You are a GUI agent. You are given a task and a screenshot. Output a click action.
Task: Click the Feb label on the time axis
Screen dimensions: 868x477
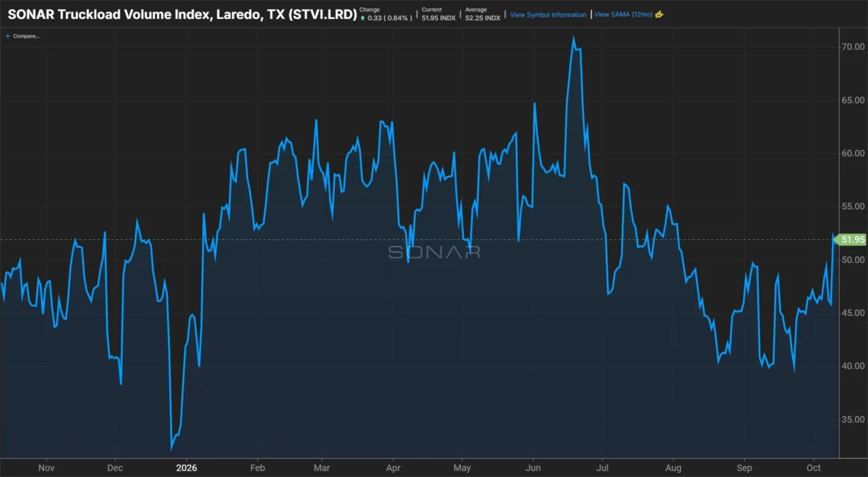(257, 468)
